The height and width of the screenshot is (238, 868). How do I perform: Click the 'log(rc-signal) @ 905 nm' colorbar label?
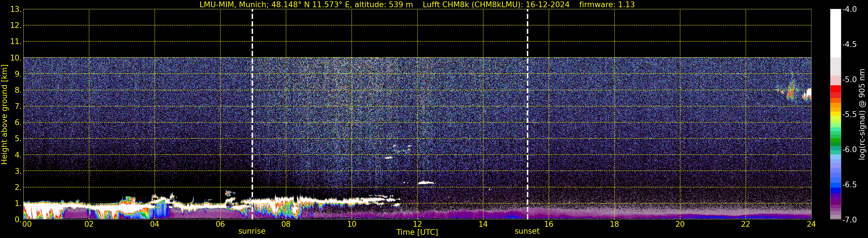(x=862, y=114)
